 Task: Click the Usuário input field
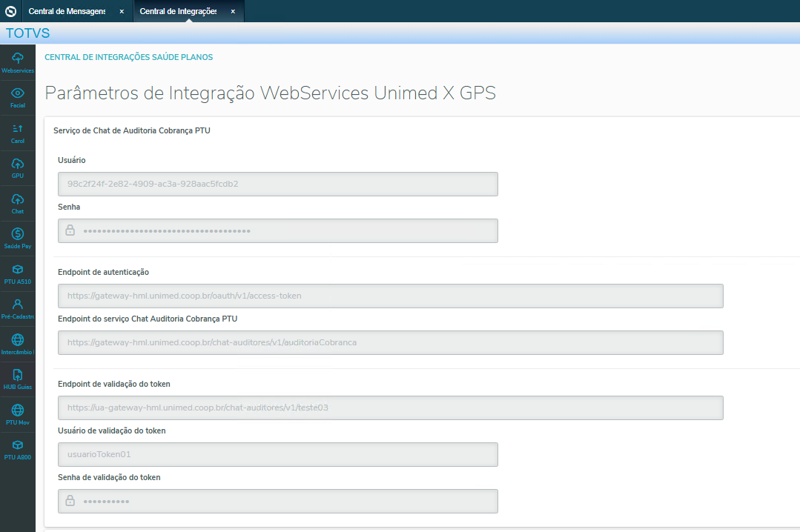pos(278,184)
